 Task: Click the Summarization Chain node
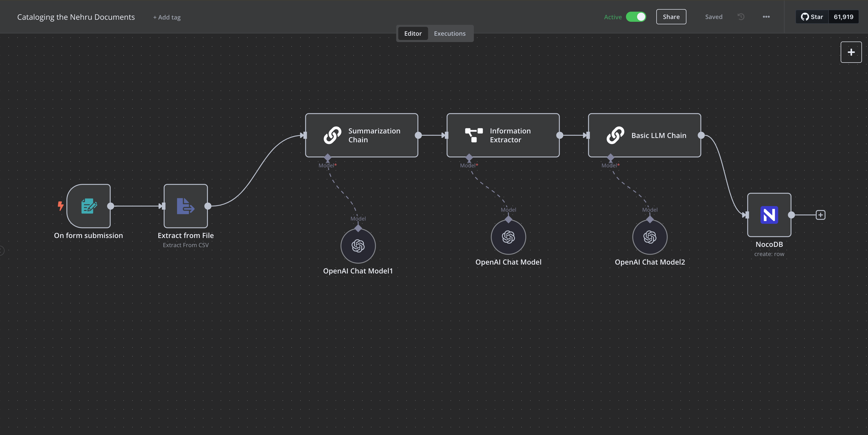coord(362,135)
